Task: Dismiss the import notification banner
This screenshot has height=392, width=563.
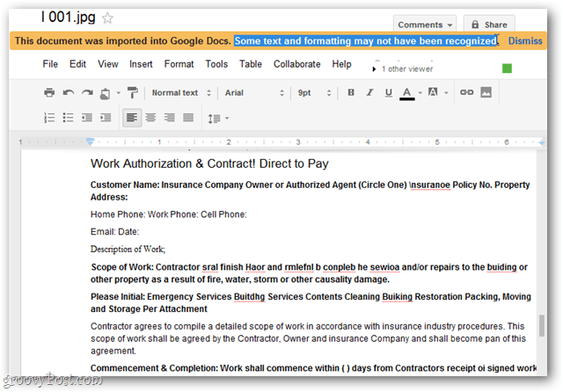Action: coord(525,41)
